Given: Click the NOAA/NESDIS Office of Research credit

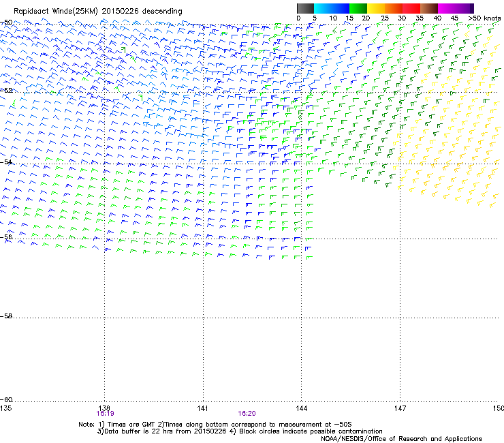Looking at the screenshot, I should pyautogui.click(x=401, y=439).
